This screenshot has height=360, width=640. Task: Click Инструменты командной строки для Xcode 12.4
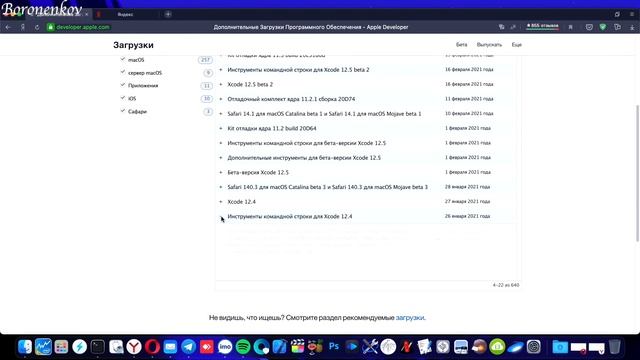click(290, 216)
